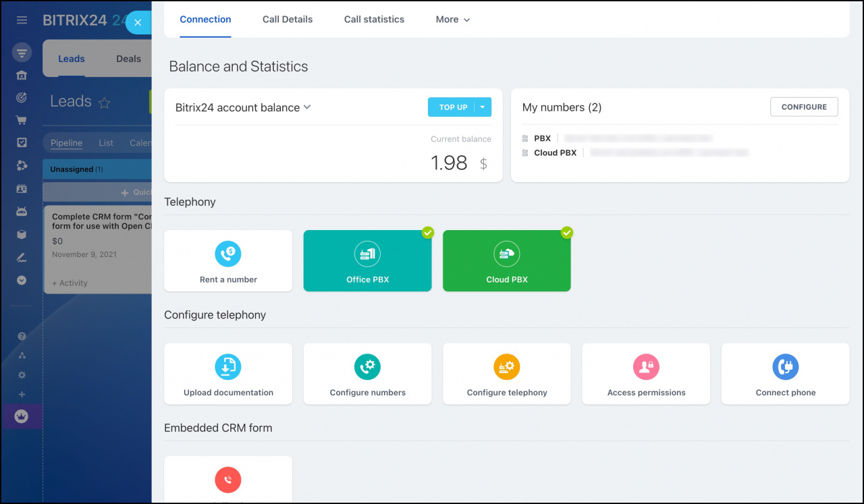Click the Cloud PBX cloud icon
Viewport: 864px width, 504px height.
tap(507, 254)
